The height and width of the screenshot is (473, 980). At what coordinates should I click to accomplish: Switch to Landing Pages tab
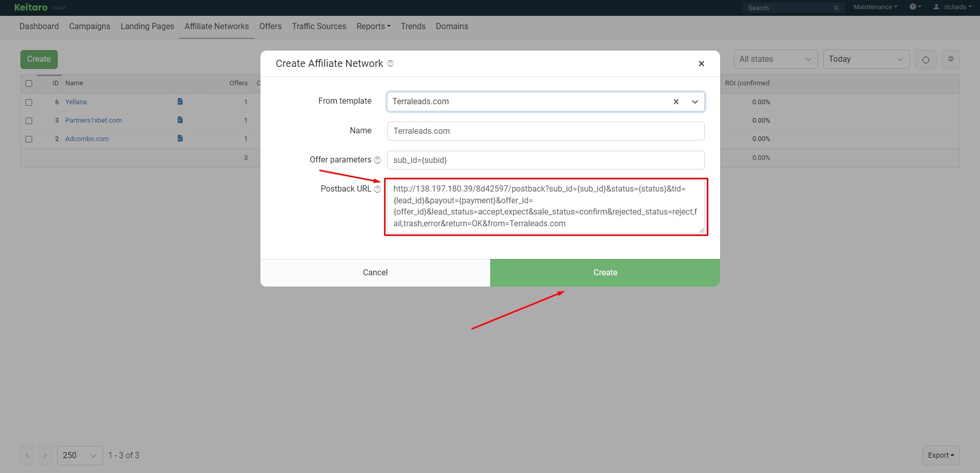point(147,26)
